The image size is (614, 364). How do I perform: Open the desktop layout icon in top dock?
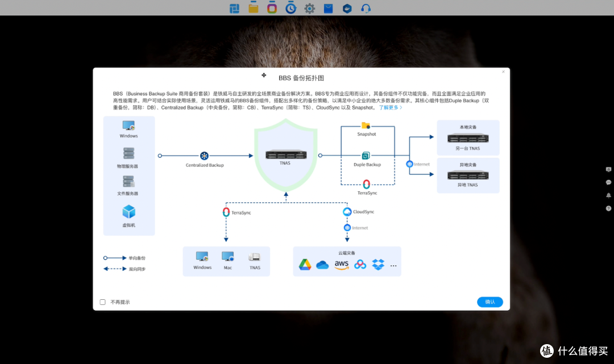234,8
